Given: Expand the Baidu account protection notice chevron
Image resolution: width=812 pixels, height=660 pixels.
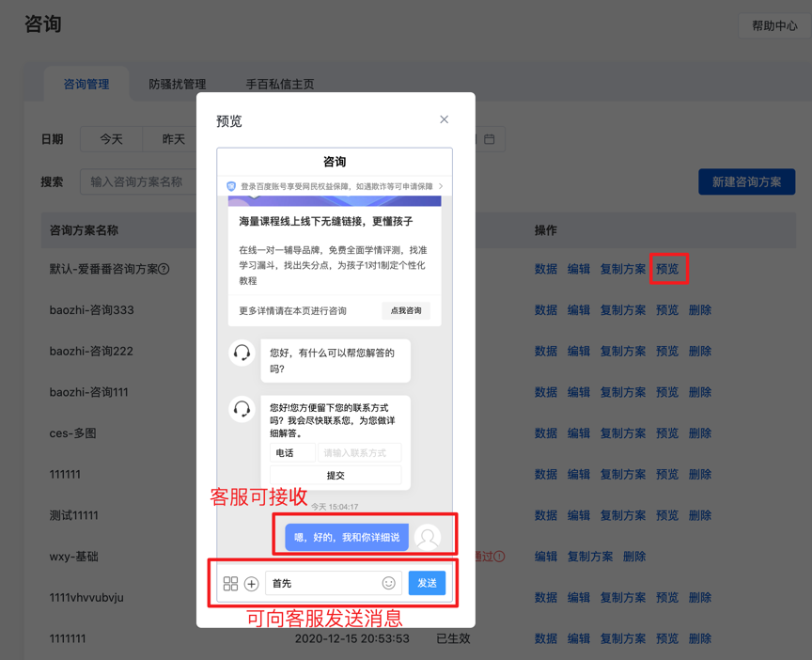Looking at the screenshot, I should coord(441,186).
